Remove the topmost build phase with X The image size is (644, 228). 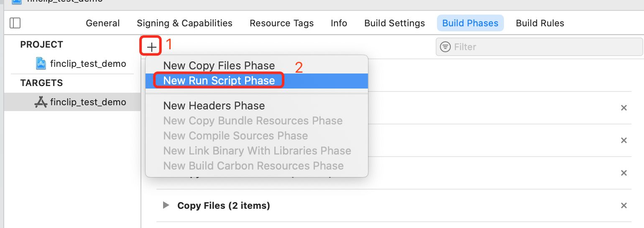coord(624,108)
